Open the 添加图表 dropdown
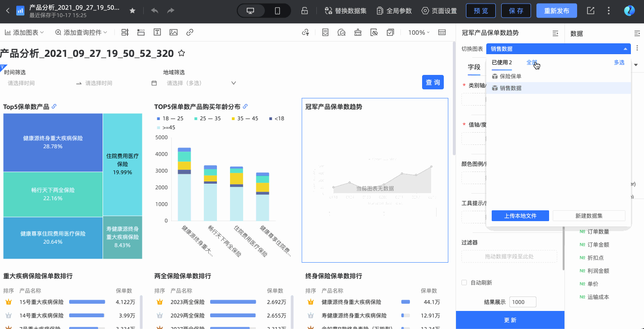This screenshot has width=644, height=329. [24, 32]
